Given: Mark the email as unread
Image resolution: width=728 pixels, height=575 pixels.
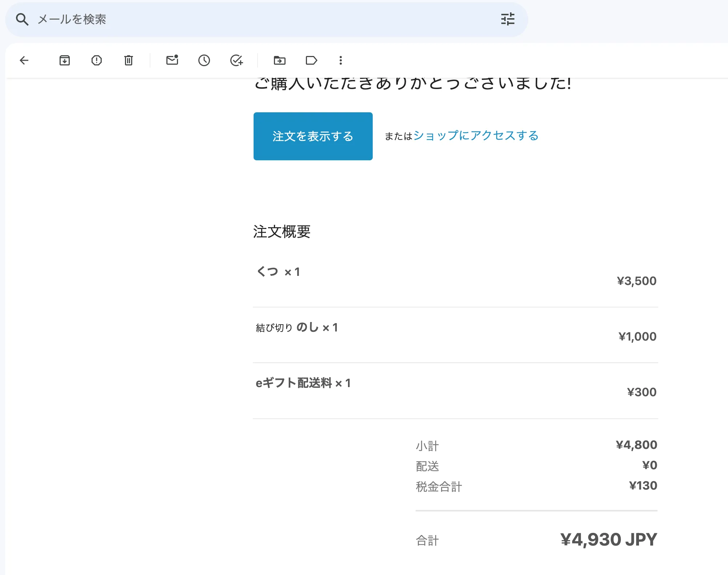Looking at the screenshot, I should (172, 60).
